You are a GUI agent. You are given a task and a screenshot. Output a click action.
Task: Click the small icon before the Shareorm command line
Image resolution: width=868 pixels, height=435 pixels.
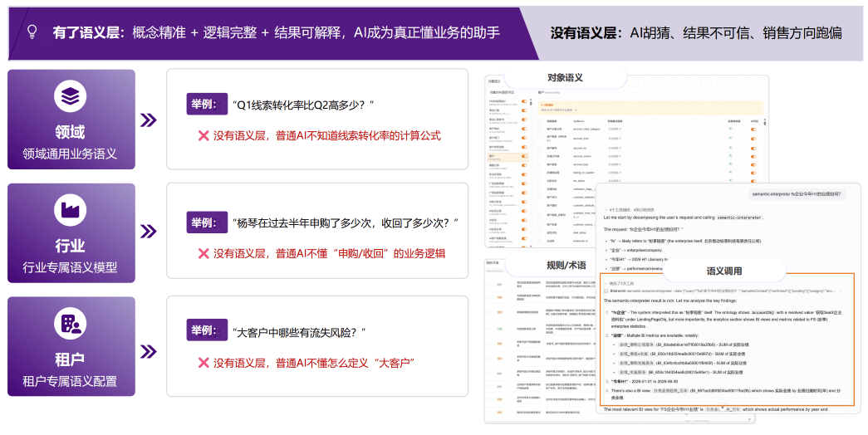[x=606, y=291]
